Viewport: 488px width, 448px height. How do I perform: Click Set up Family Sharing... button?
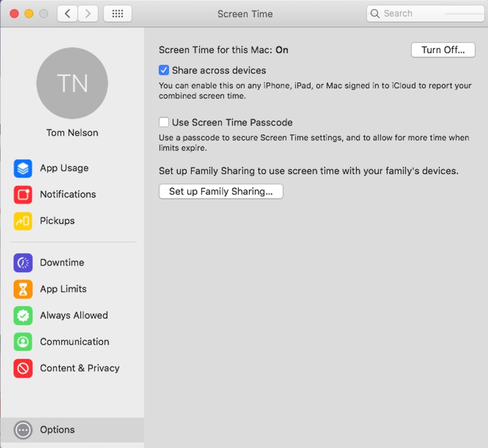click(221, 191)
